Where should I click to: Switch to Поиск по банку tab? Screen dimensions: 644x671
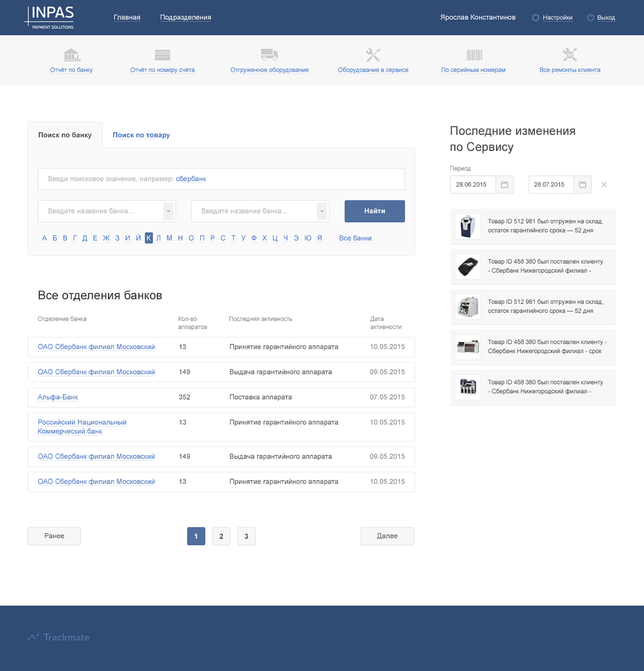coord(65,135)
